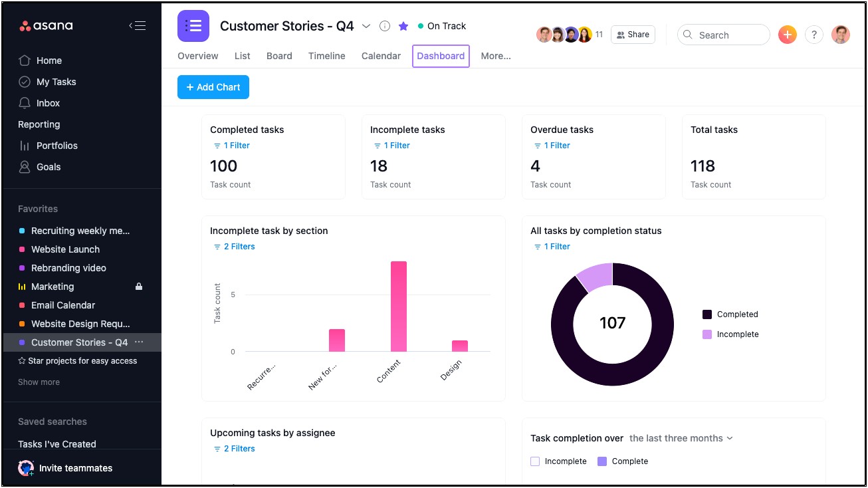
Task: Open the Overdue tasks 4 card
Action: (x=594, y=157)
